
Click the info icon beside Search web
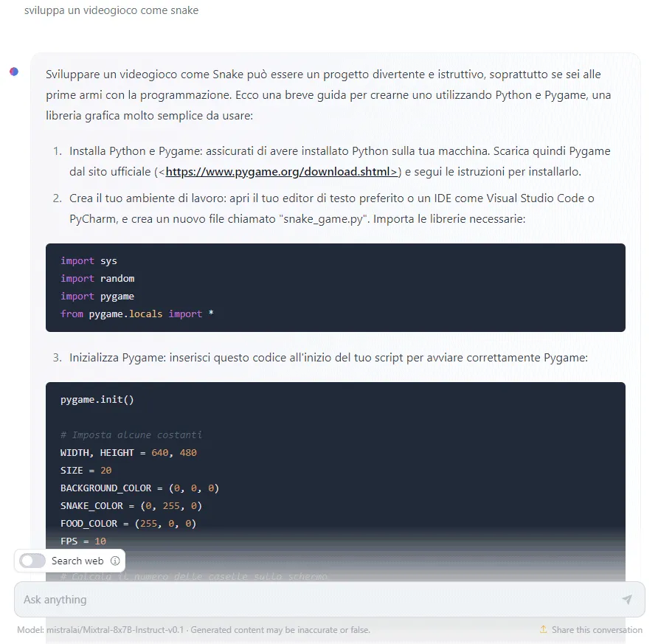point(116,561)
